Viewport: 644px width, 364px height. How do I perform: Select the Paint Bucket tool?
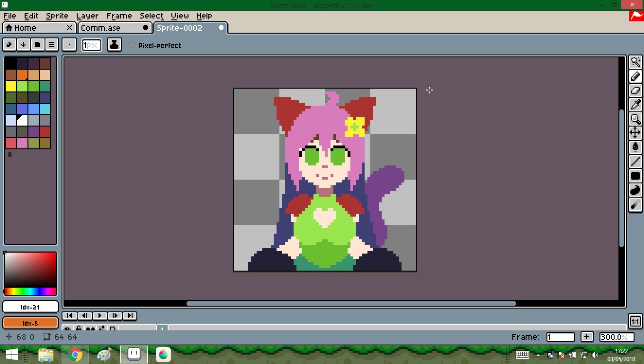pyautogui.click(x=635, y=147)
